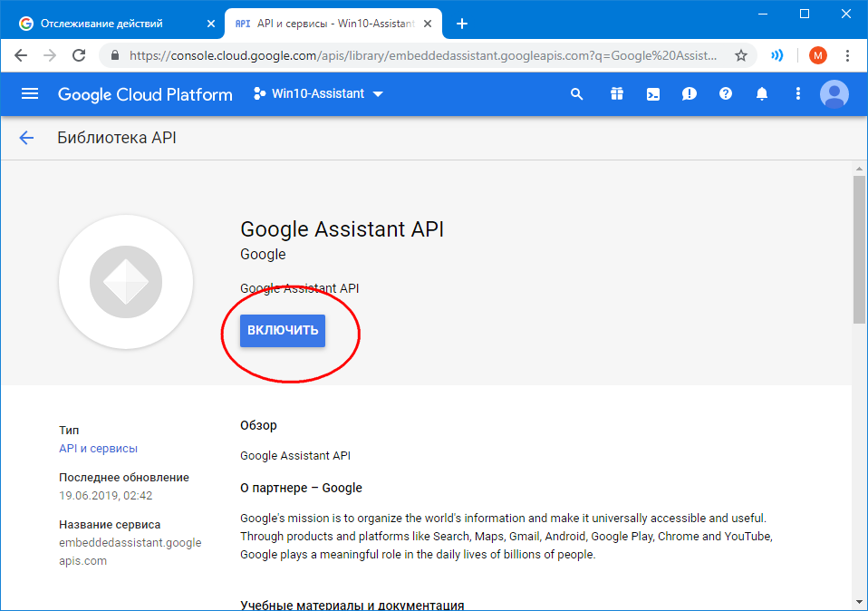Reload the page
Screen dimensions: 868x611
(x=79, y=55)
